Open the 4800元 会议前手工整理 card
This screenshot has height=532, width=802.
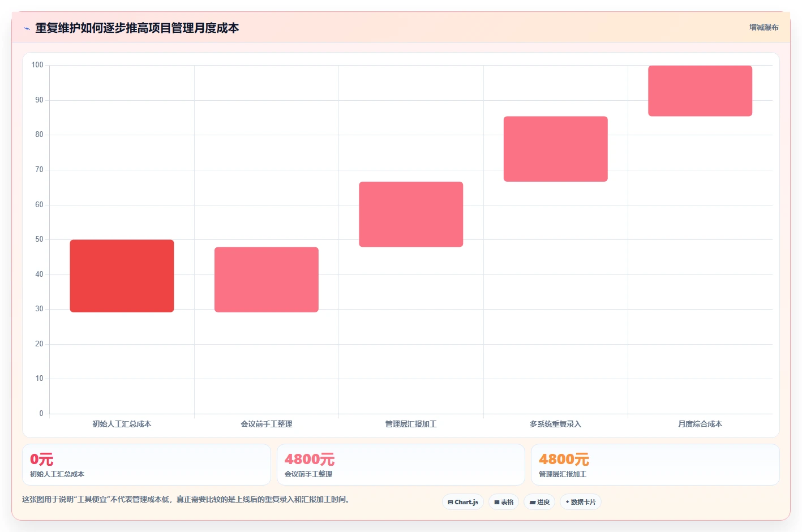pyautogui.click(x=401, y=465)
